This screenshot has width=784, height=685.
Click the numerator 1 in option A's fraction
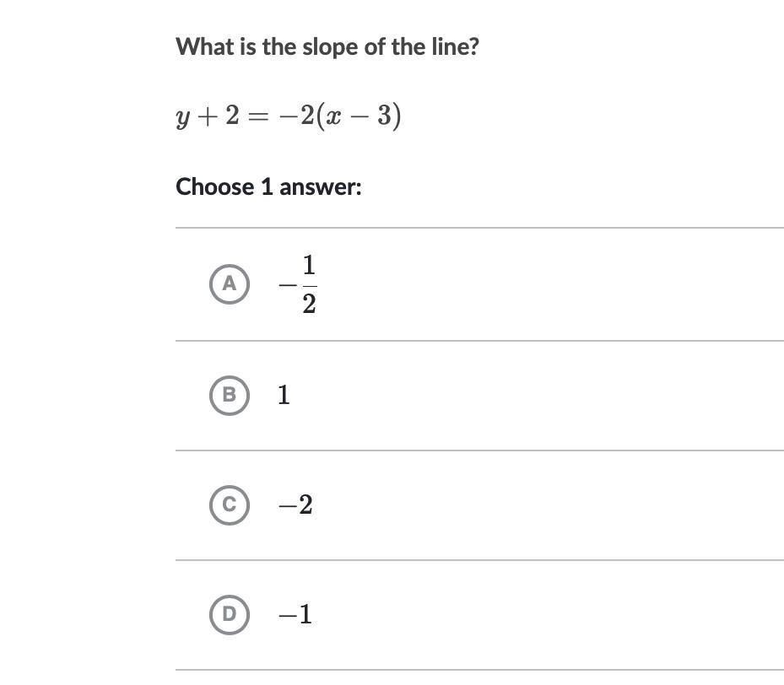click(309, 266)
